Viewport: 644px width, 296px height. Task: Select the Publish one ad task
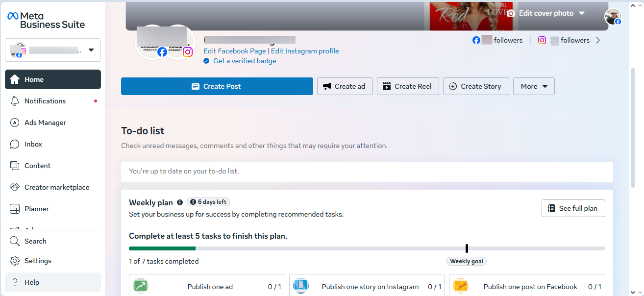[x=206, y=286]
